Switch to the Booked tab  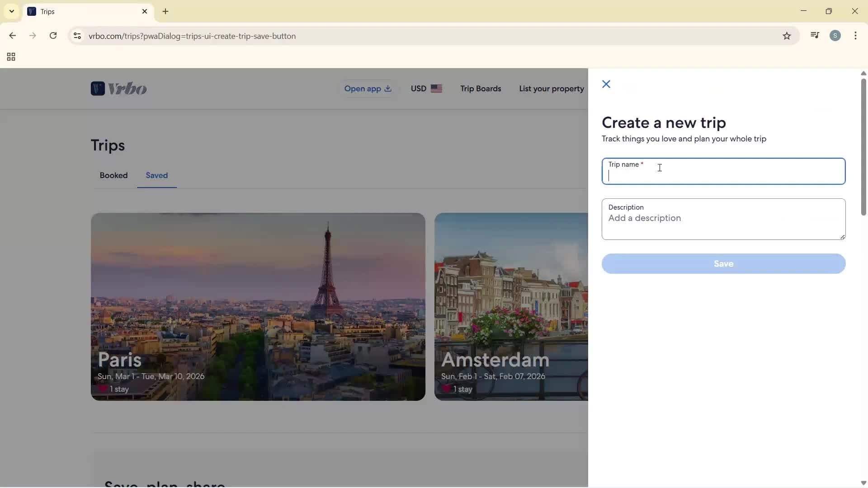coord(113,175)
